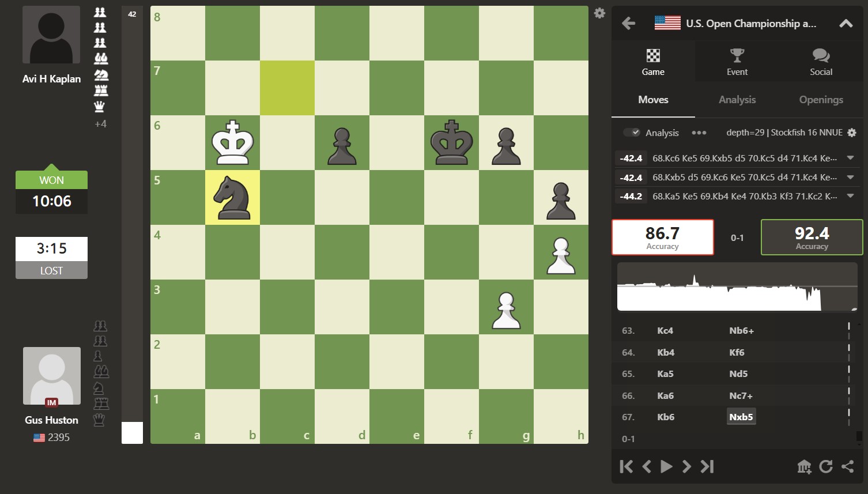This screenshot has height=494, width=868.
Task: Open the Game tab
Action: coord(653,62)
